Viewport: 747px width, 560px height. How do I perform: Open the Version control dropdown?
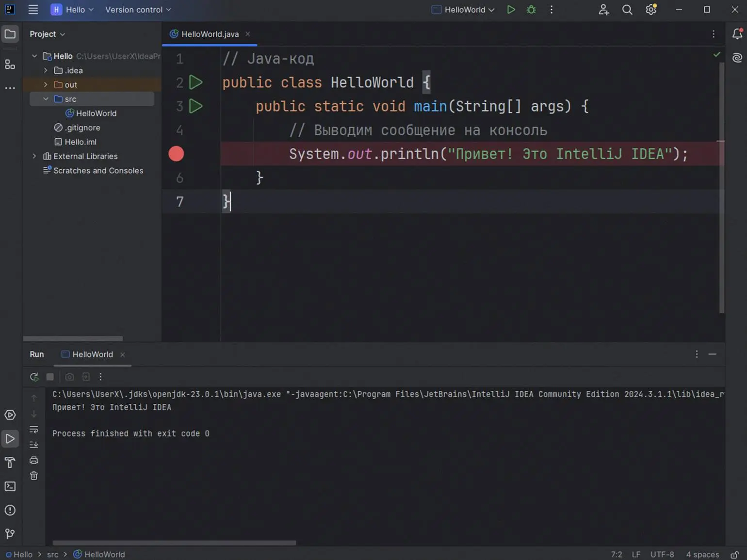click(138, 10)
